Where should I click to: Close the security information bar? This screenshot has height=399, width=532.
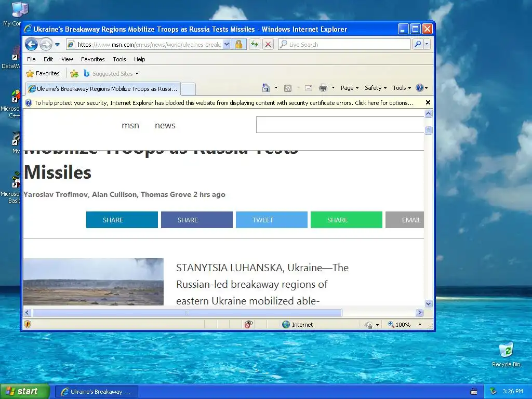(428, 102)
